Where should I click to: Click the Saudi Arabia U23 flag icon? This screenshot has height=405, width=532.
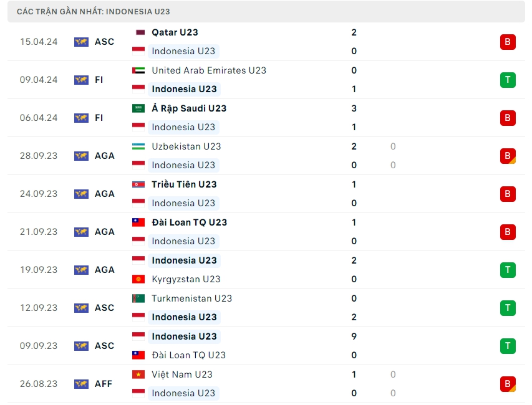pyautogui.click(x=138, y=108)
